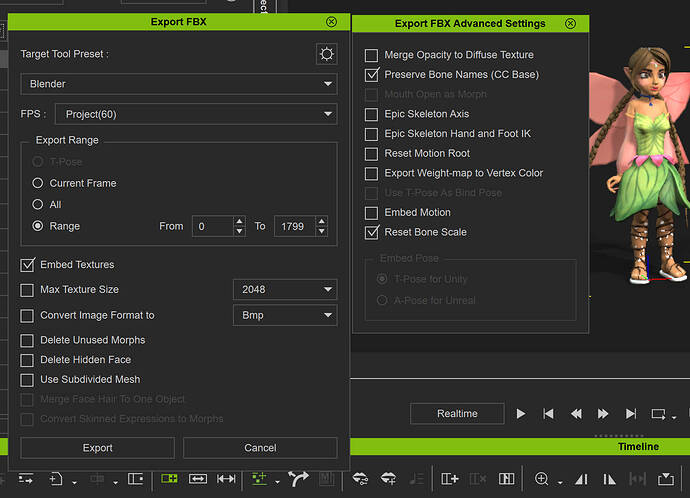Uncheck Reset Bone Scale
Image resolution: width=690 pixels, height=498 pixels.
(x=371, y=232)
